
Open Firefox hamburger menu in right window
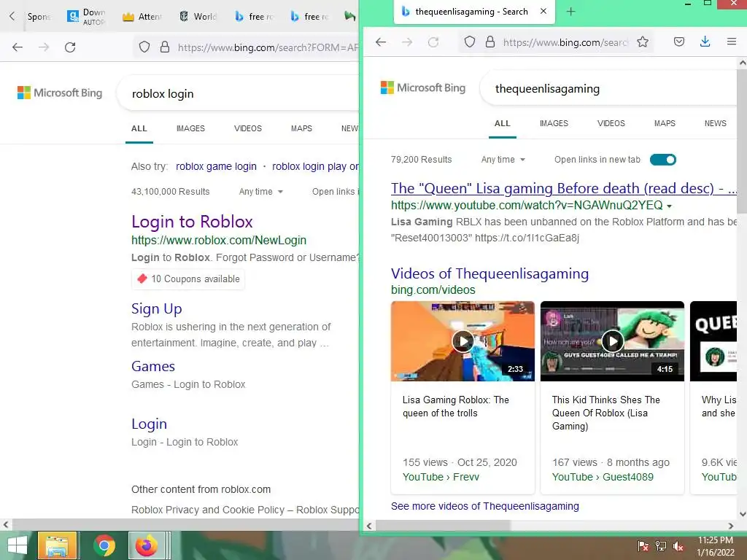pos(732,42)
